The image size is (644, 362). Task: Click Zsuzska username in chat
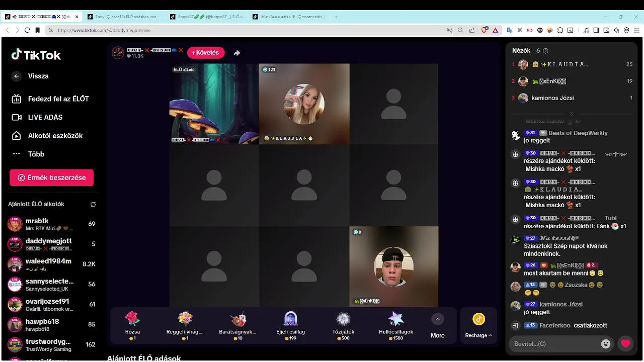(576, 285)
